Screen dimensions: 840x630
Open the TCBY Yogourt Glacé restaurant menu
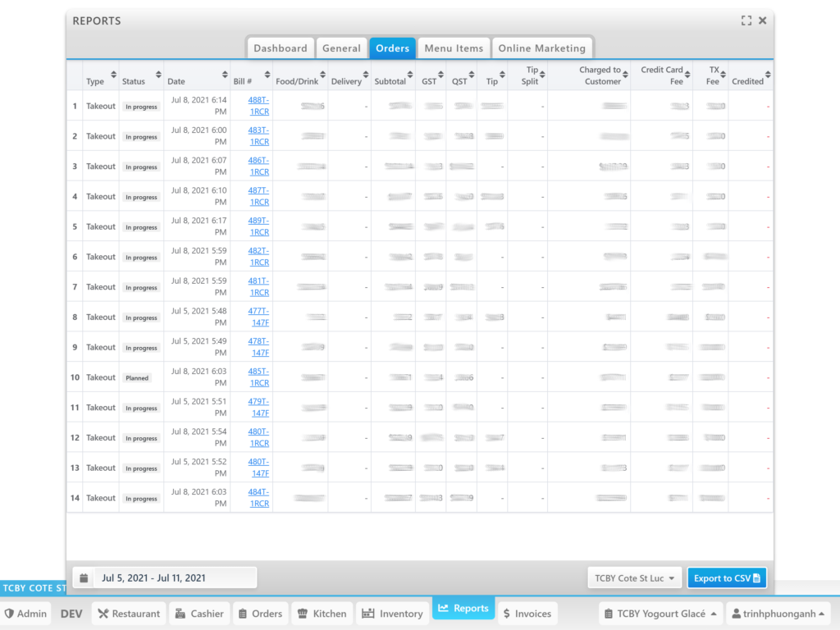point(660,614)
